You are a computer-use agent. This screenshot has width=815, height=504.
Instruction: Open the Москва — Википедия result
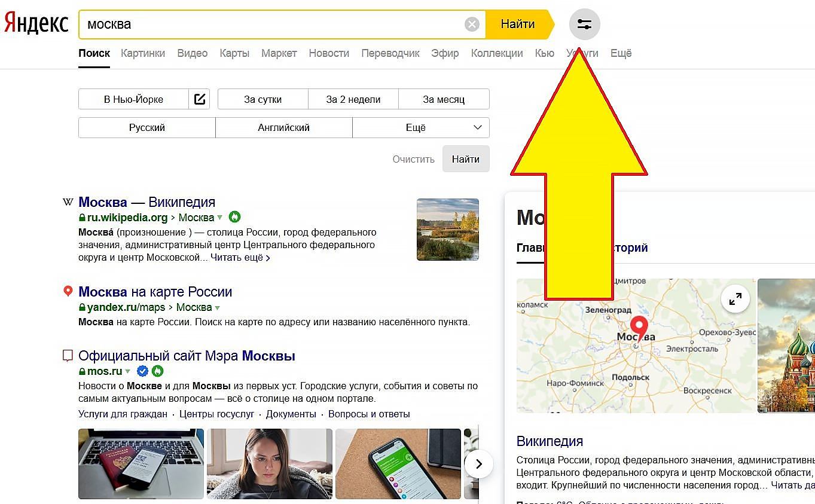pyautogui.click(x=146, y=202)
